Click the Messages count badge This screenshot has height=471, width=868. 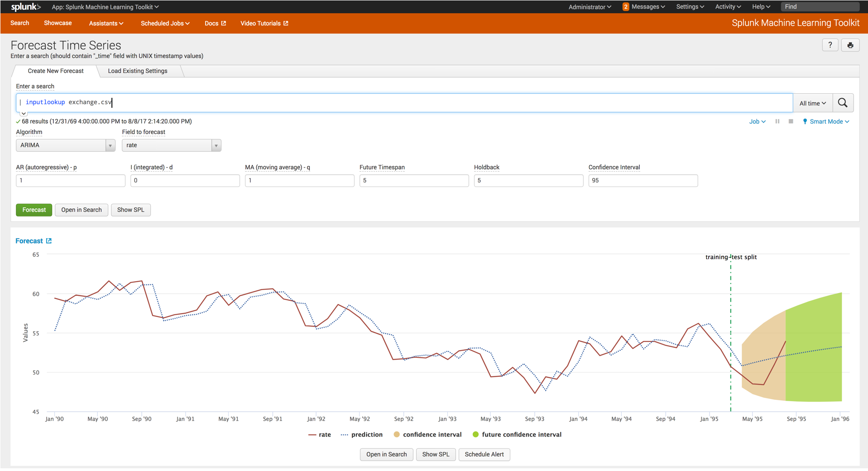626,7
